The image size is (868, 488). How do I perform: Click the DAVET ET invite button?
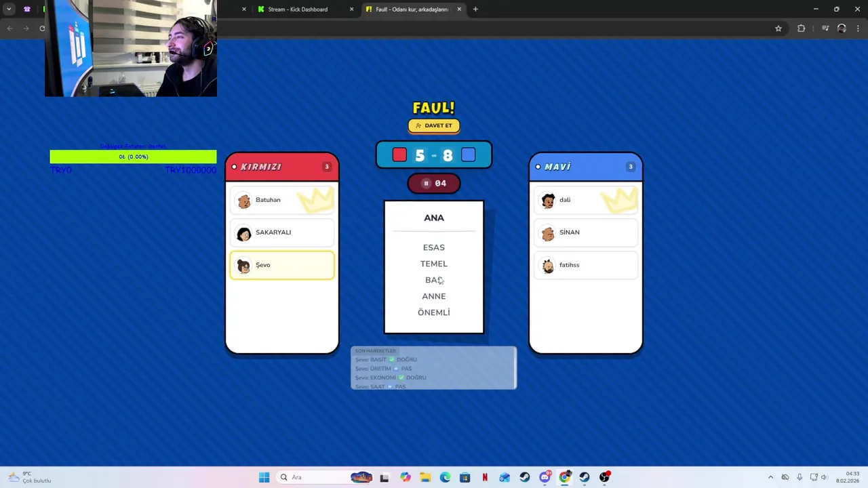click(x=434, y=125)
